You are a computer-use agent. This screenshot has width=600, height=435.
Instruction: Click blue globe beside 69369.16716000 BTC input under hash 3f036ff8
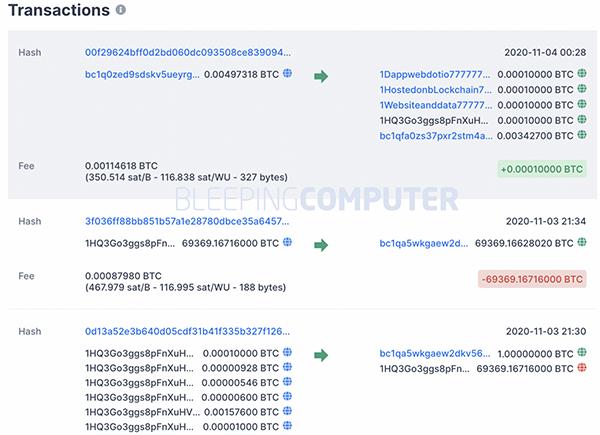pyautogui.click(x=287, y=242)
